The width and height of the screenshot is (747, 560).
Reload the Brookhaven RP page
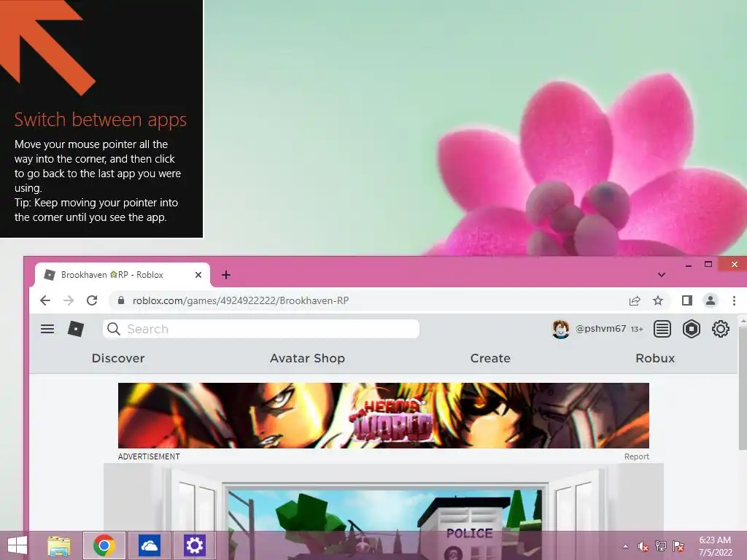[92, 300]
